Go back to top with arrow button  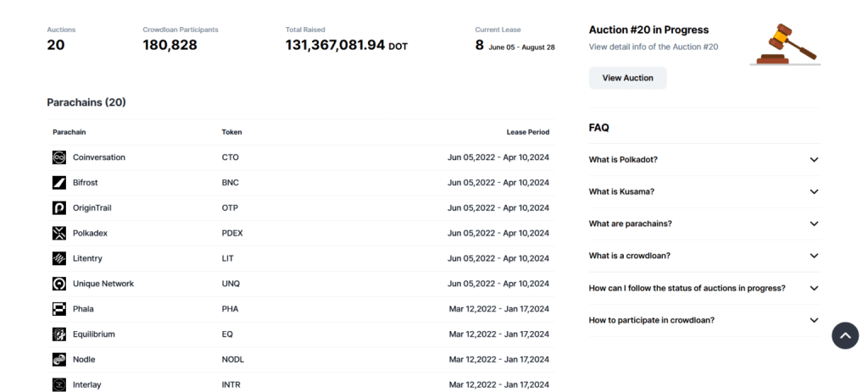click(845, 335)
